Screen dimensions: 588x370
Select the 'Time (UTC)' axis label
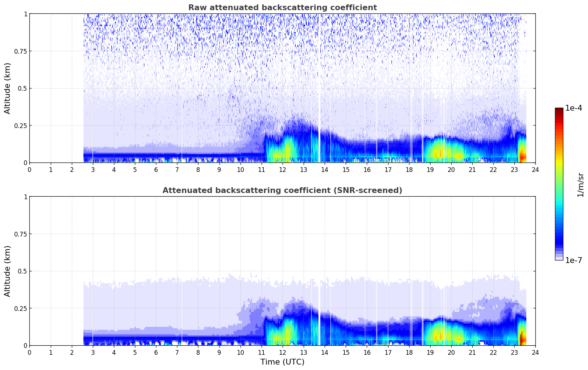click(x=282, y=362)
